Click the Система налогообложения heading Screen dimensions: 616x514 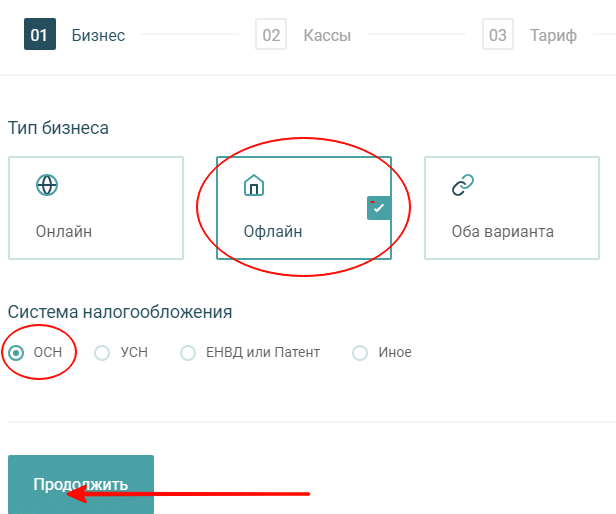(x=120, y=312)
